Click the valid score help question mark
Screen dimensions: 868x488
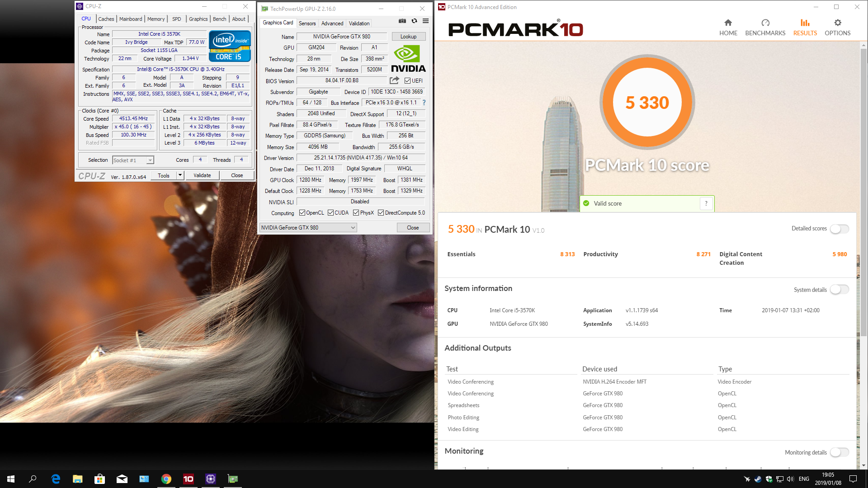(x=706, y=203)
